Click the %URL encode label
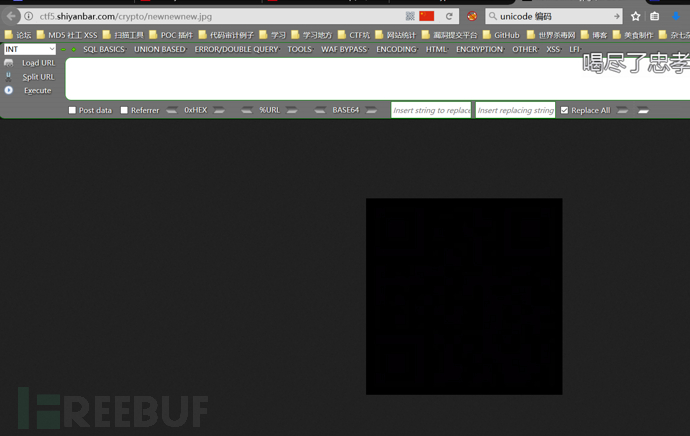The image size is (690, 436). point(269,110)
